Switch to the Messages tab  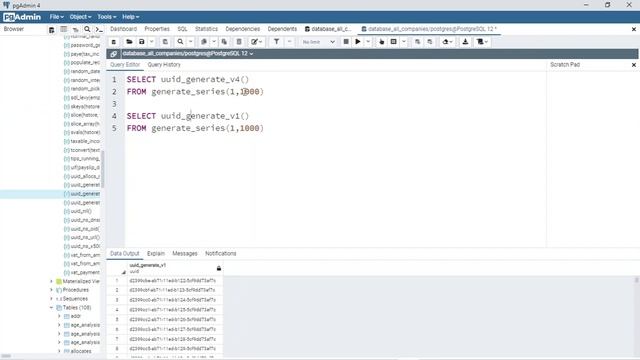[184, 253]
